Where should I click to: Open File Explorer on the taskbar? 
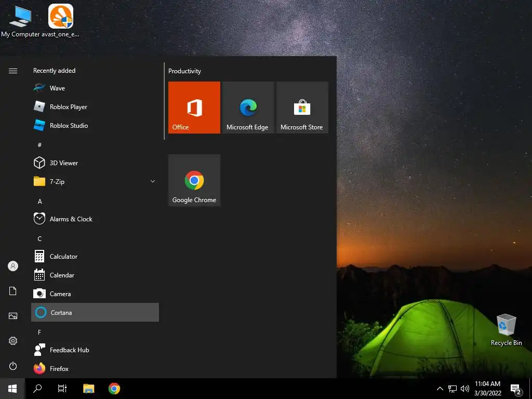coord(88,389)
